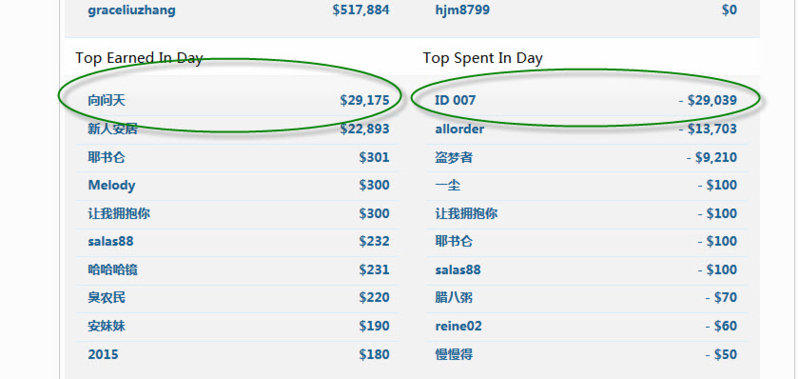Open 让我拥抱你 in Top Earned list
799x379 pixels.
119,213
